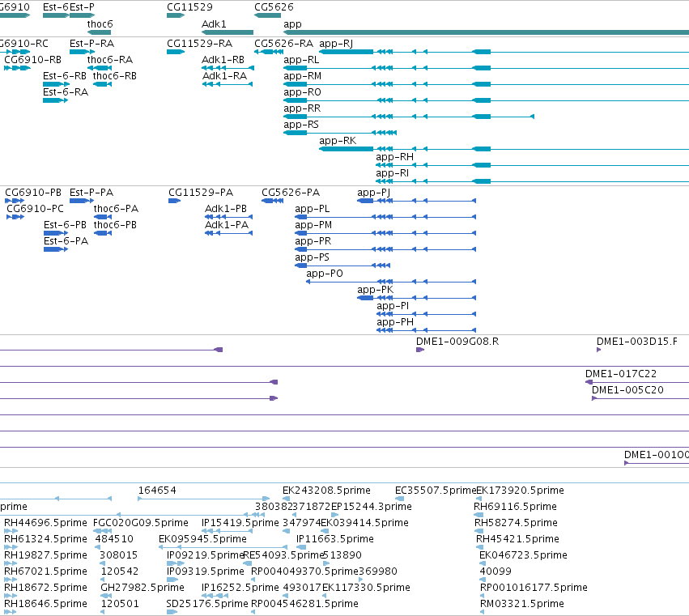Select transcript CG11529-RA label

pyautogui.click(x=199, y=44)
